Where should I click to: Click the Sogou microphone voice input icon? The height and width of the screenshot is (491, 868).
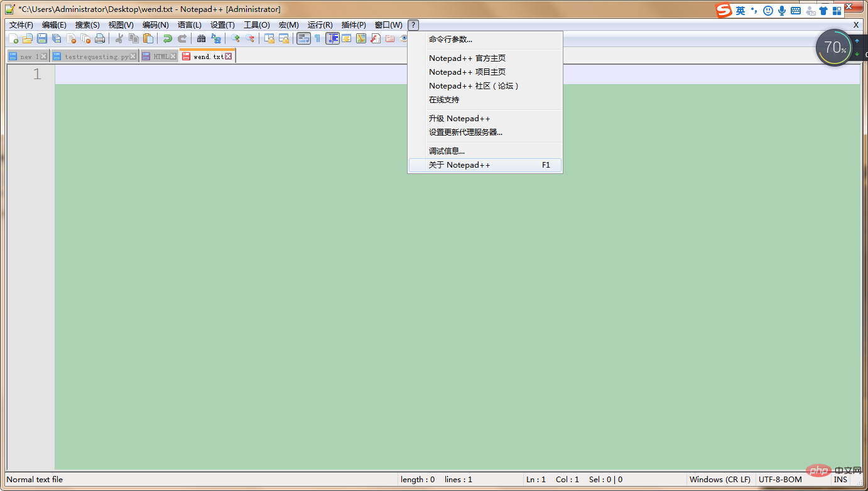pyautogui.click(x=782, y=11)
